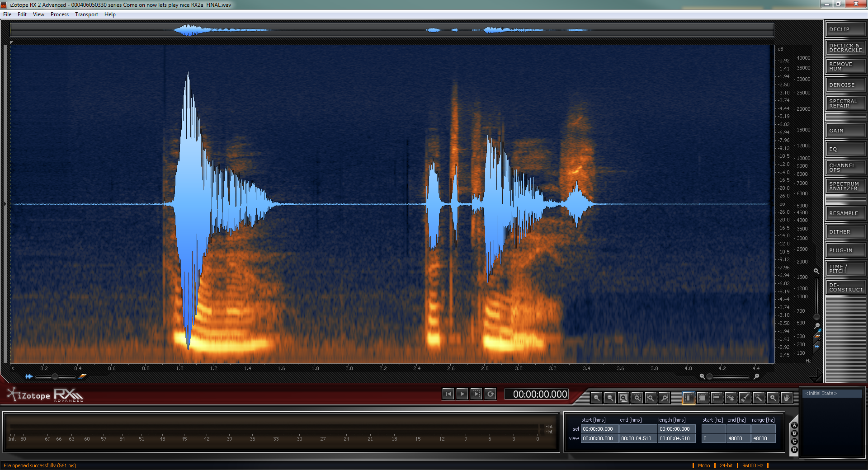Start playback with the Play button
Screen dimensions: 868x470
click(x=462, y=394)
